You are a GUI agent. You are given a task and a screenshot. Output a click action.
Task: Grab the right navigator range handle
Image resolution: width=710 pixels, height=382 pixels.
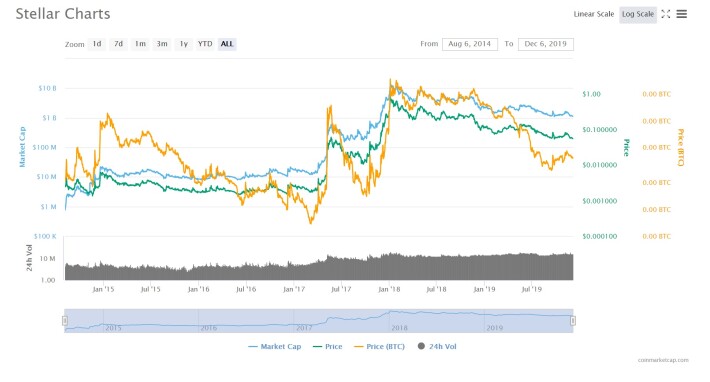point(573,321)
